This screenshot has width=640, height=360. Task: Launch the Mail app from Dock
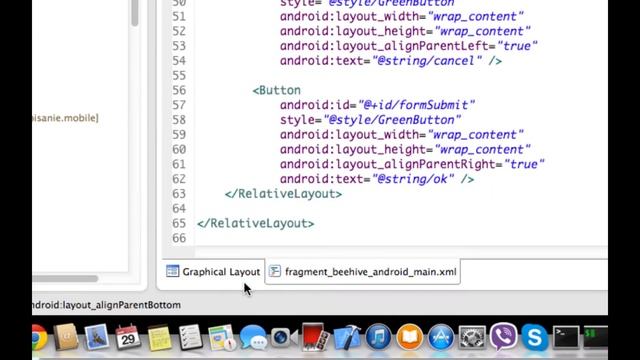coord(97,337)
